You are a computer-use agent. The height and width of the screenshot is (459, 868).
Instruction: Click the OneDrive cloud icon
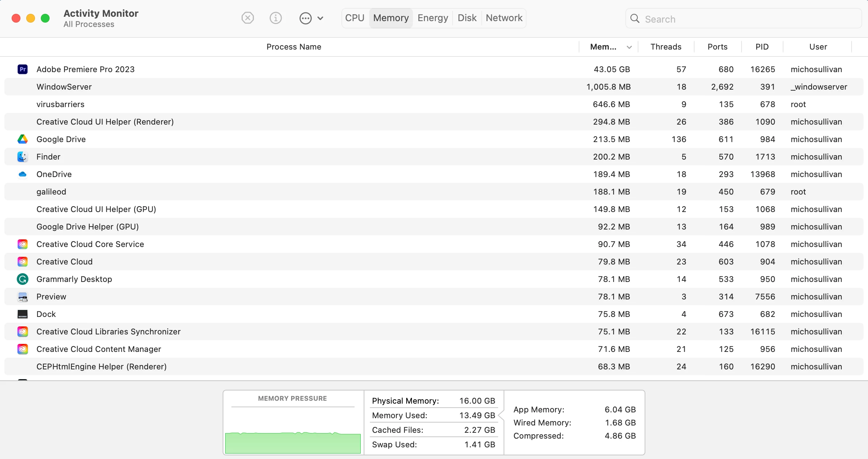tap(23, 174)
